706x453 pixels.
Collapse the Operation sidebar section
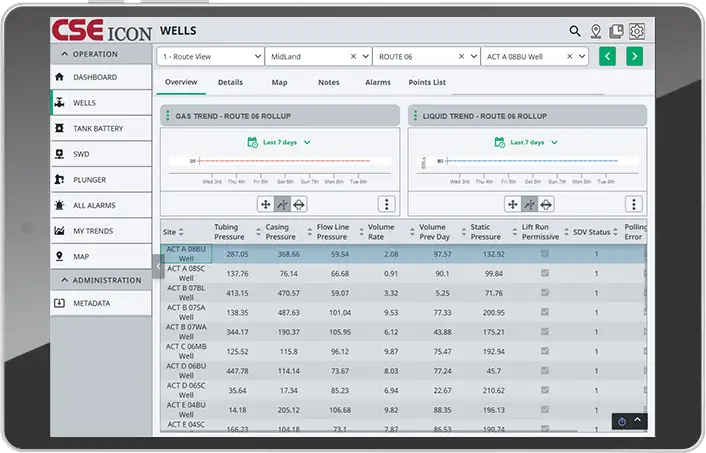point(66,54)
